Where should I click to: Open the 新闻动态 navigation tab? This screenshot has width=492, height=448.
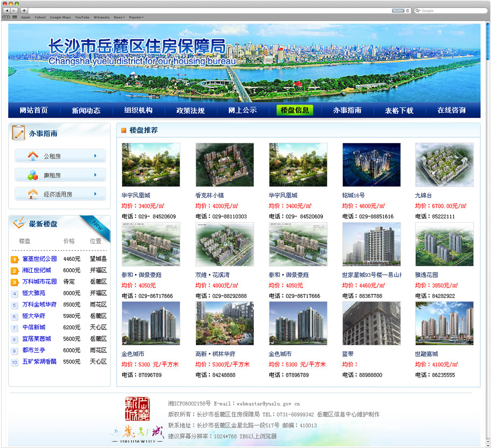(86, 110)
